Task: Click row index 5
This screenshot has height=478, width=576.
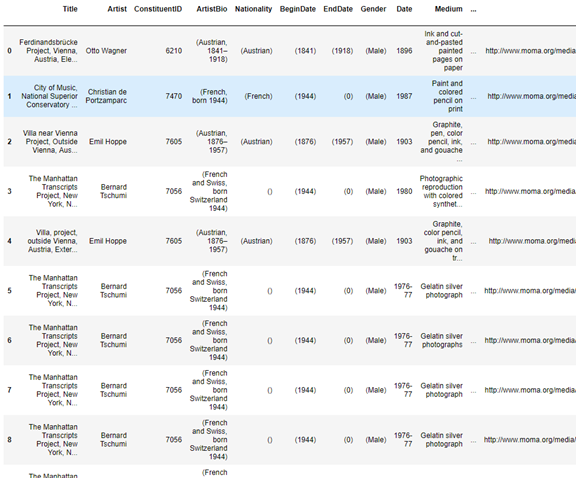Action: [x=10, y=291]
